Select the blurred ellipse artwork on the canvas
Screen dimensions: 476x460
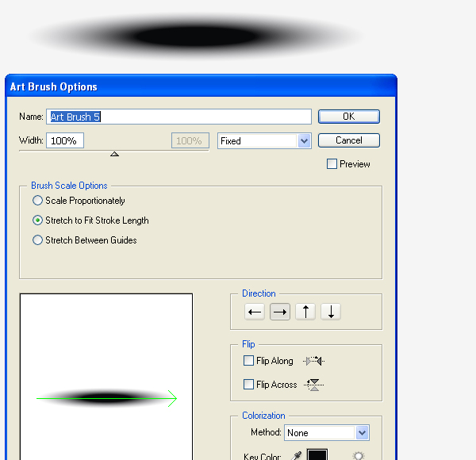(x=196, y=36)
